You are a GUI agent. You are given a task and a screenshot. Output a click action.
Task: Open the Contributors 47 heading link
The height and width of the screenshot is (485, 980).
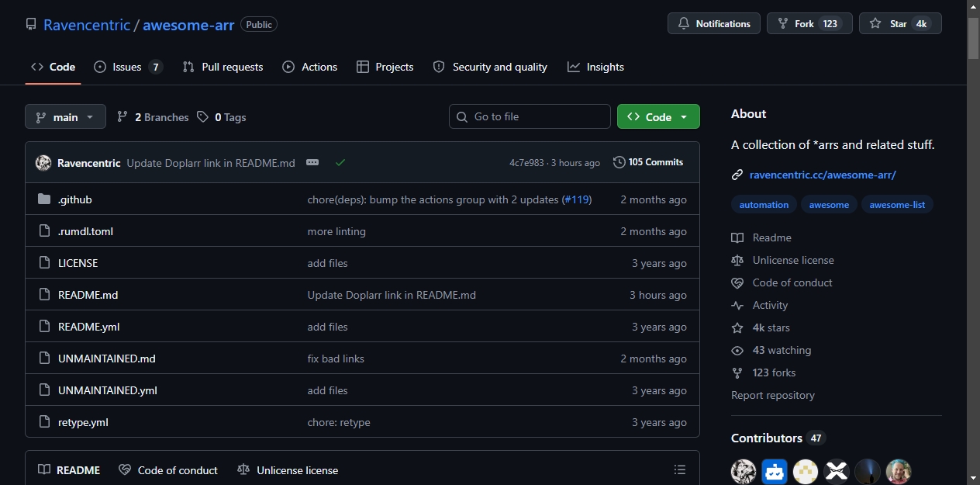point(778,438)
